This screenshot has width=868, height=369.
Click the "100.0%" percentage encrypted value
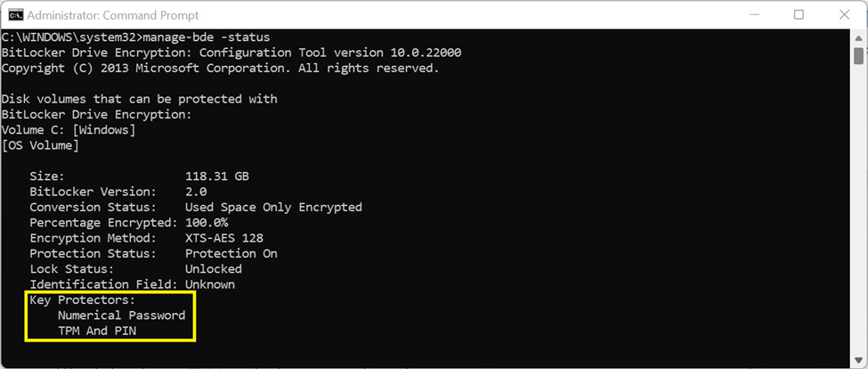point(207,223)
